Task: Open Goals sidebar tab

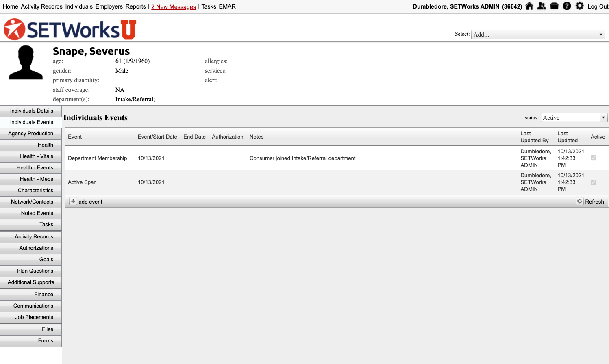Action: pos(31,259)
